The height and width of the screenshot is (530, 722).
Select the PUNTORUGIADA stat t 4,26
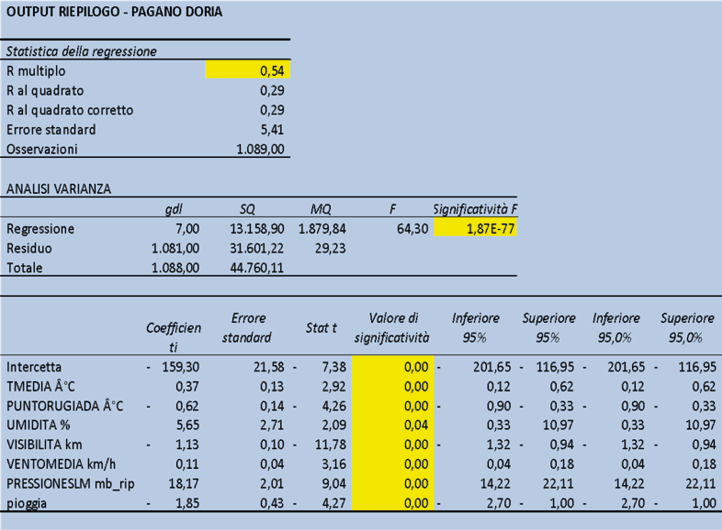(334, 406)
